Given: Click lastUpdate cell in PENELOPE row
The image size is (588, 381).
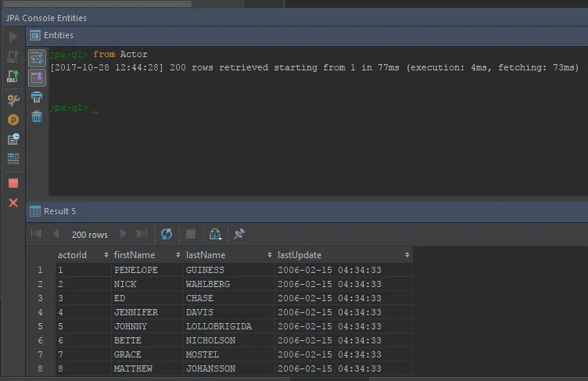Looking at the screenshot, I should pos(344,270).
